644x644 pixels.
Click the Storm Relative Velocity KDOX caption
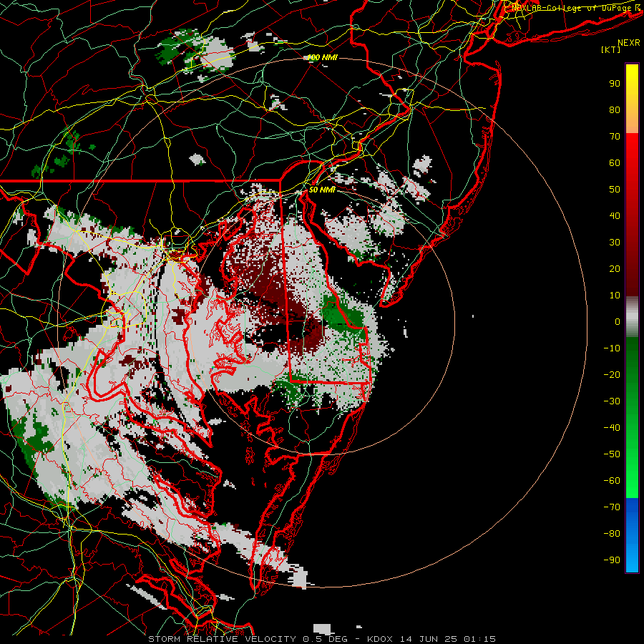point(321,639)
